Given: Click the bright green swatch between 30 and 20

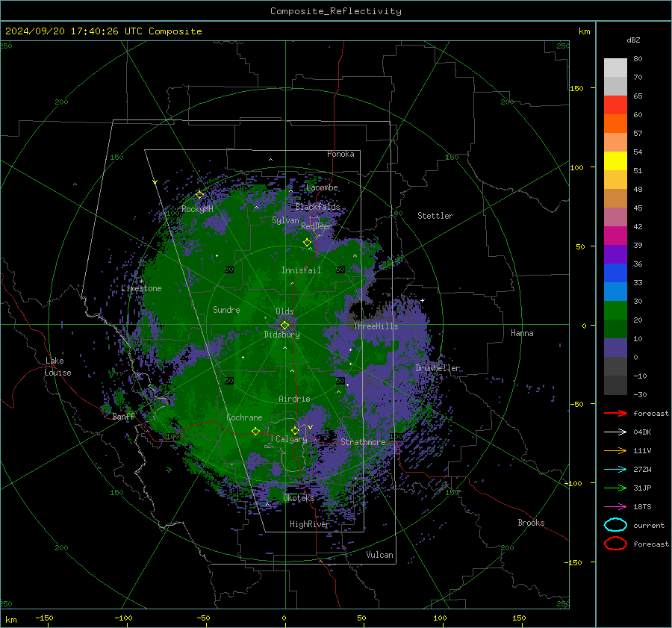Looking at the screenshot, I should [x=615, y=311].
